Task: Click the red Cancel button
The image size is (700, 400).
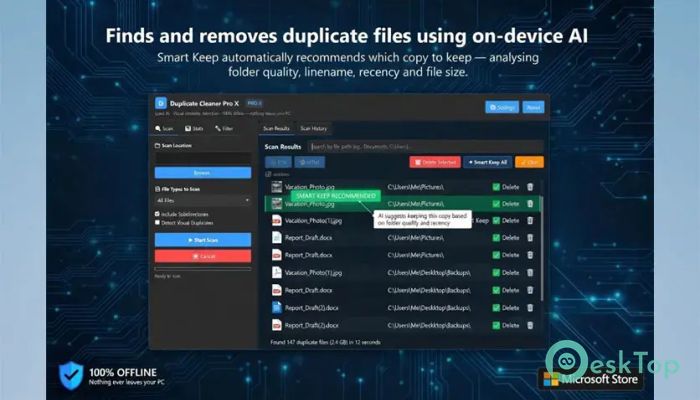Action: pos(203,256)
